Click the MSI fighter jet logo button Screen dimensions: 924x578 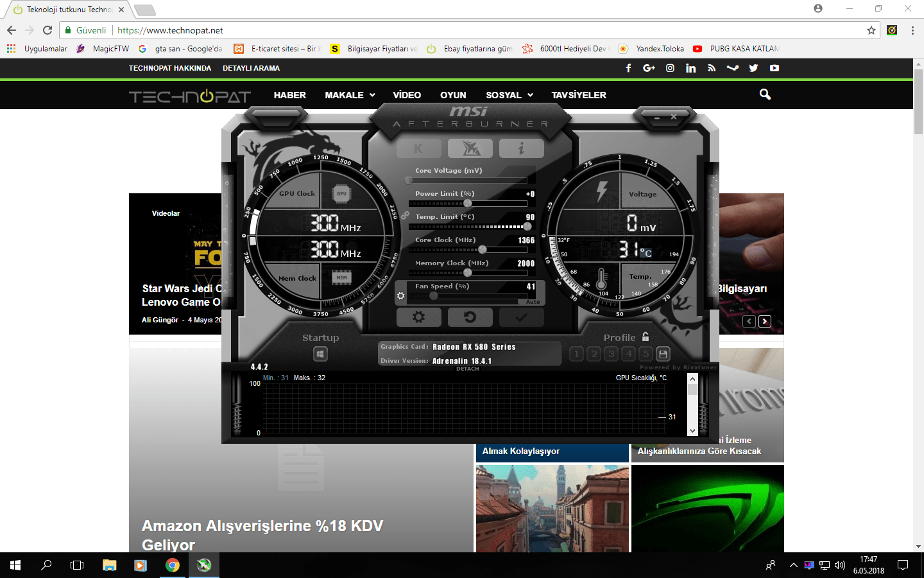[x=470, y=148]
